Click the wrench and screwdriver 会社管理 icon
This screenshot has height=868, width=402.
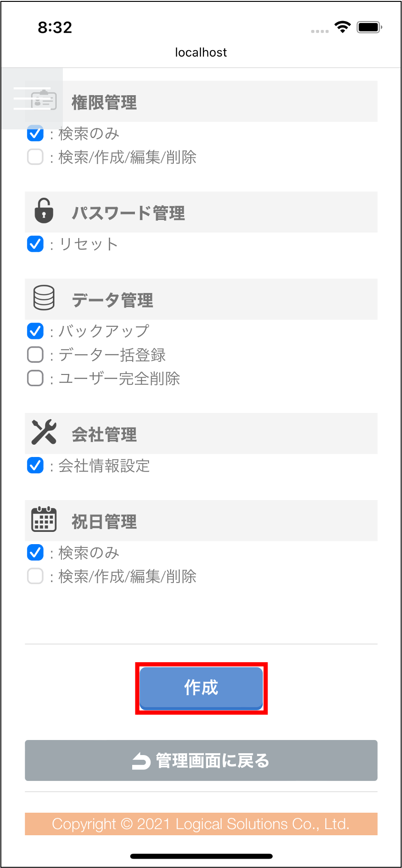pos(44,432)
